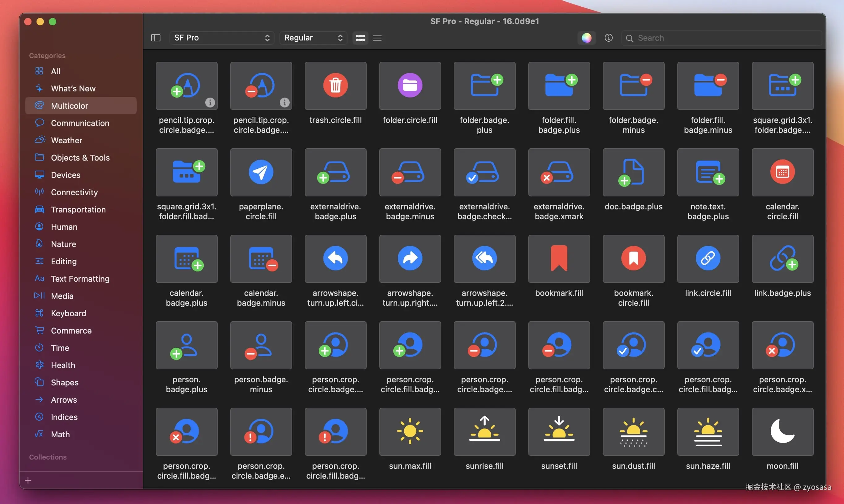This screenshot has width=844, height=504.
Task: Open the inspector info button
Action: pyautogui.click(x=608, y=38)
